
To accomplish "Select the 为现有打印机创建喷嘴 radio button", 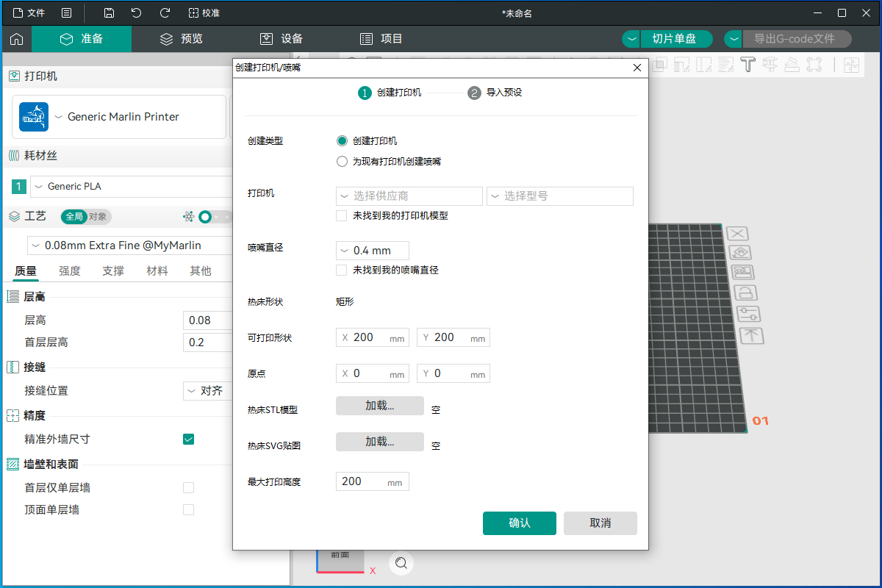I will point(342,162).
